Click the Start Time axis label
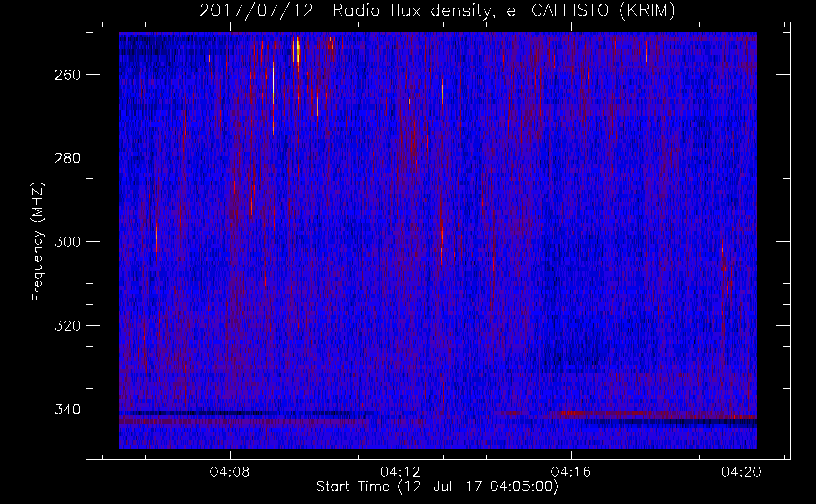Viewport: 816px width, 504px height. coord(437,487)
